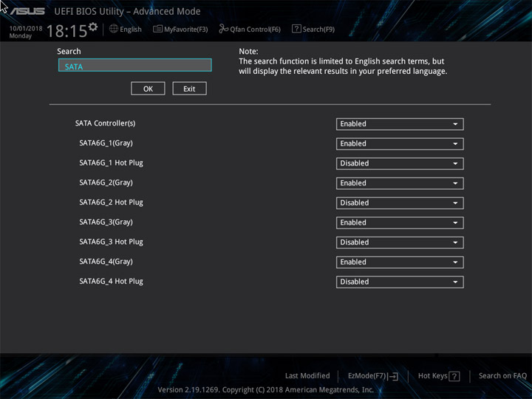Select the SATA6G_4 Hot Plug result label

click(111, 281)
